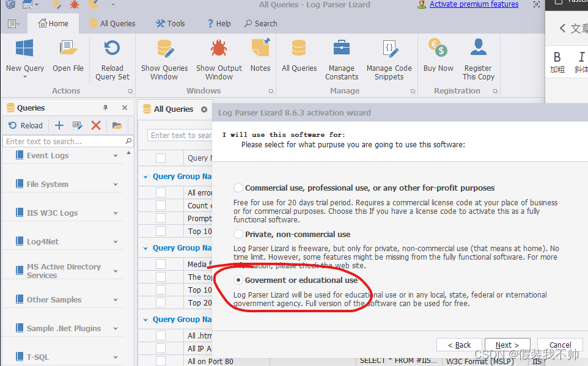
Task: Expand Sample .Net Plugins category
Action: point(116,329)
